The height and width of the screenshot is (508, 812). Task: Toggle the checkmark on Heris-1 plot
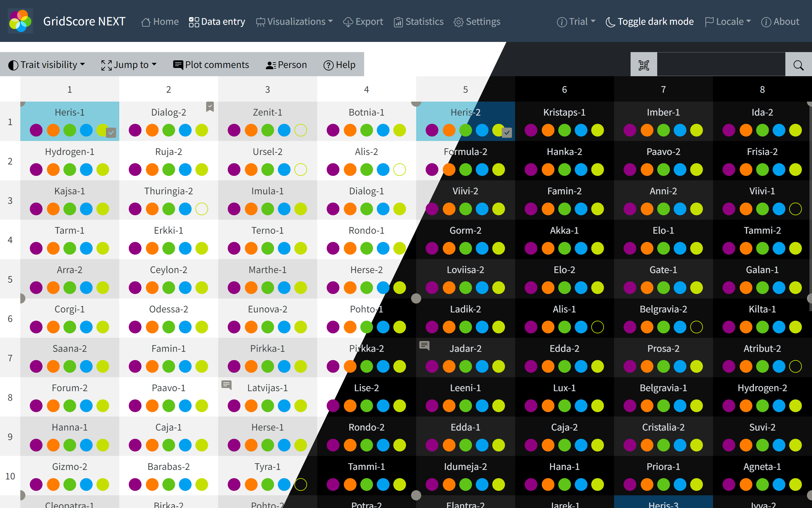point(111,133)
